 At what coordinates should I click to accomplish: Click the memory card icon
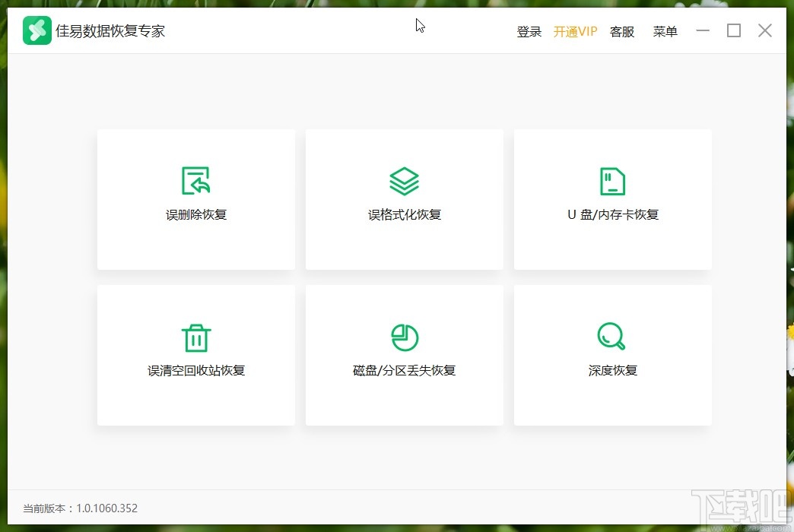tap(612, 180)
